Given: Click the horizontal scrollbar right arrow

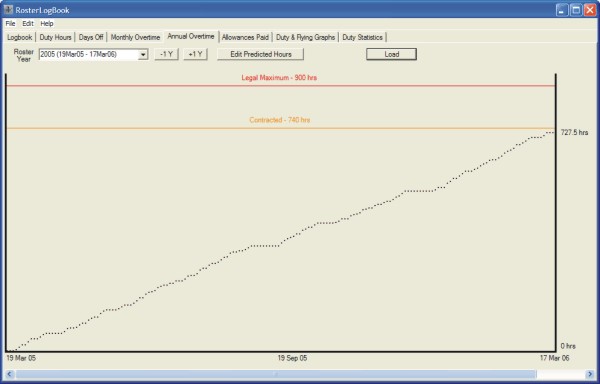Looking at the screenshot, I should (x=590, y=374).
